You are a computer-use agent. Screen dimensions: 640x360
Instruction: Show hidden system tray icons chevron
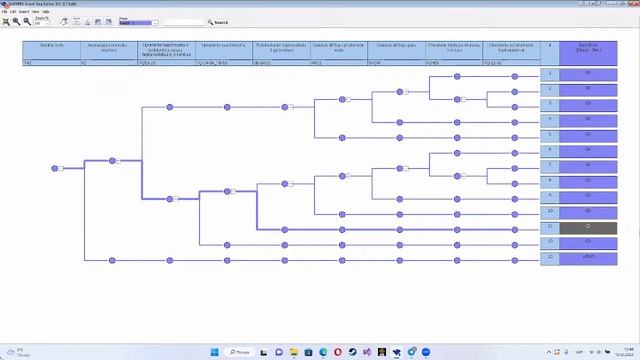(x=549, y=352)
